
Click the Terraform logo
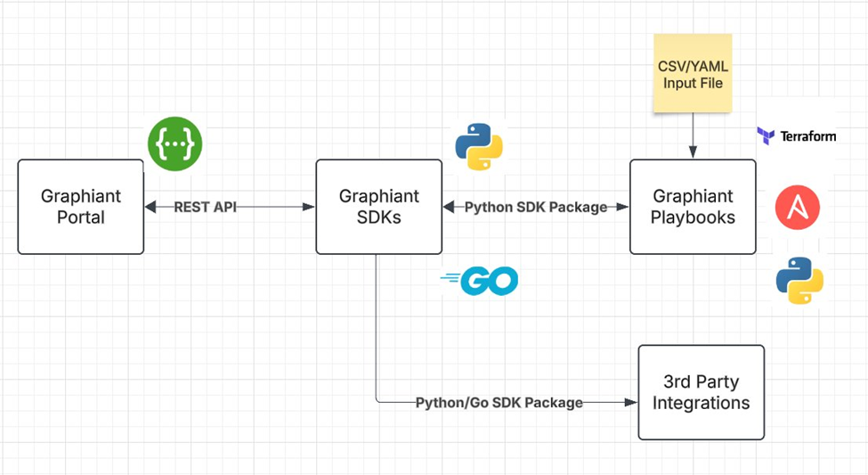(797, 135)
